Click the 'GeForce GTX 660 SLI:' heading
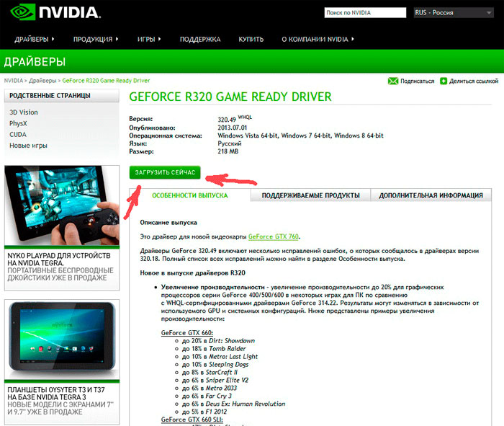This screenshot has height=426, width=504. [x=192, y=420]
